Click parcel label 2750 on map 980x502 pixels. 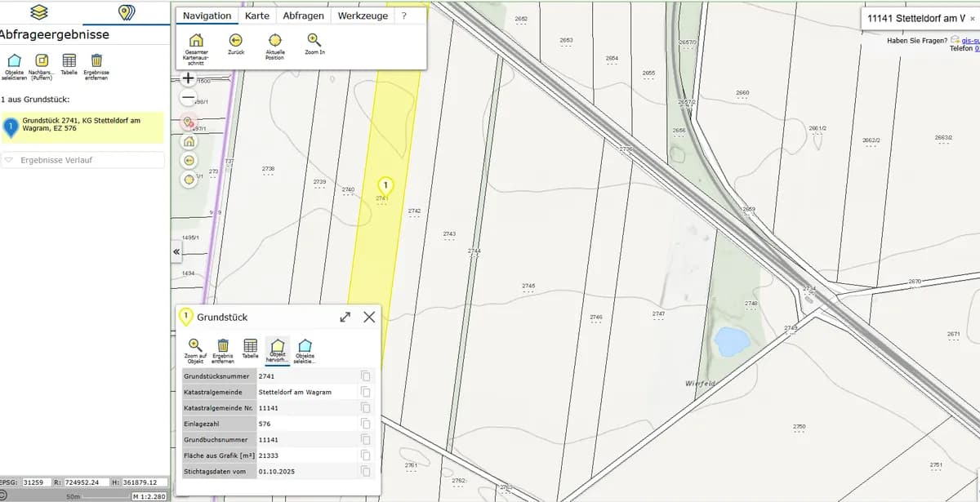(x=800, y=427)
